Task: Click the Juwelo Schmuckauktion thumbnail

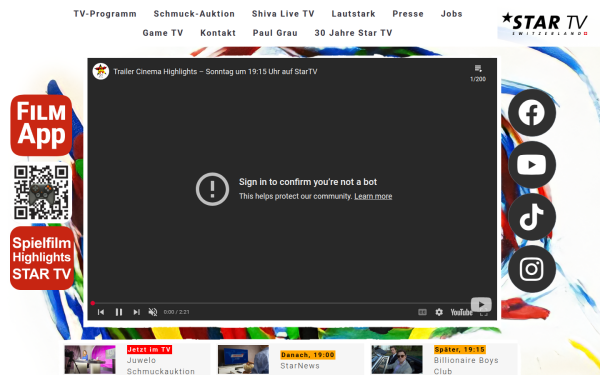Action: click(90, 360)
